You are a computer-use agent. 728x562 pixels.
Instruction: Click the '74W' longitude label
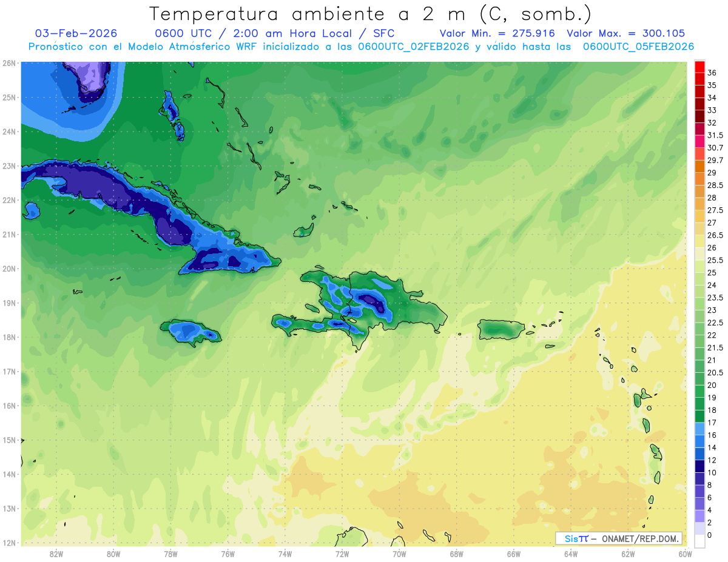pos(285,554)
